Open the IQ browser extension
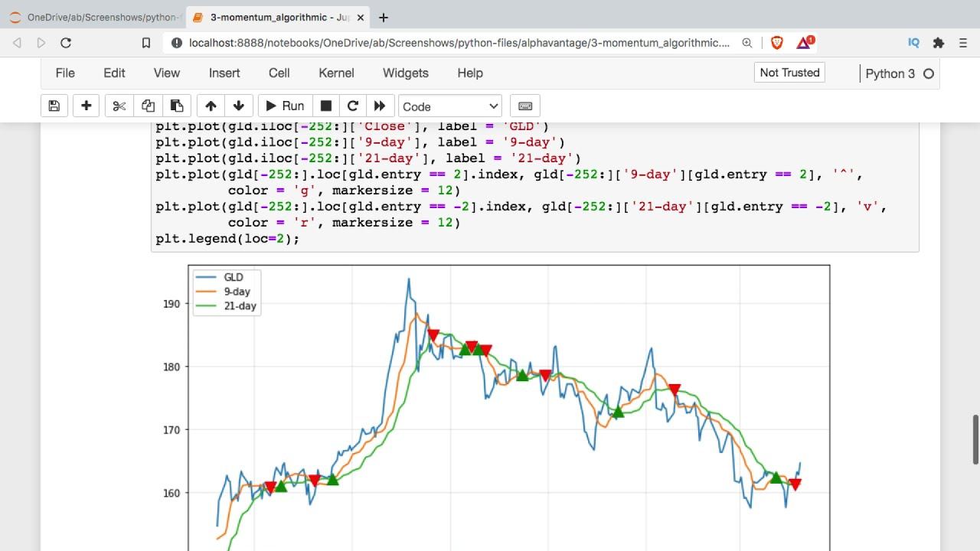This screenshot has width=980, height=551. click(913, 43)
